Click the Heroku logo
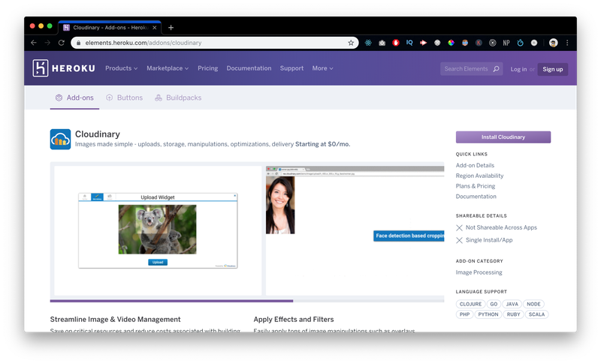Viewport: 601px width, 364px height. click(x=64, y=68)
